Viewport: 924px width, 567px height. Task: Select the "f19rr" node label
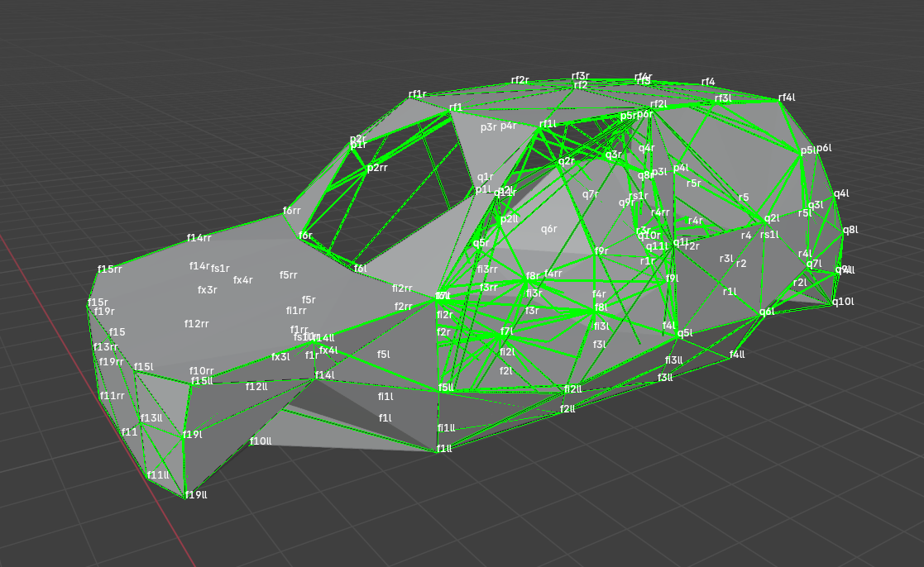click(x=112, y=361)
